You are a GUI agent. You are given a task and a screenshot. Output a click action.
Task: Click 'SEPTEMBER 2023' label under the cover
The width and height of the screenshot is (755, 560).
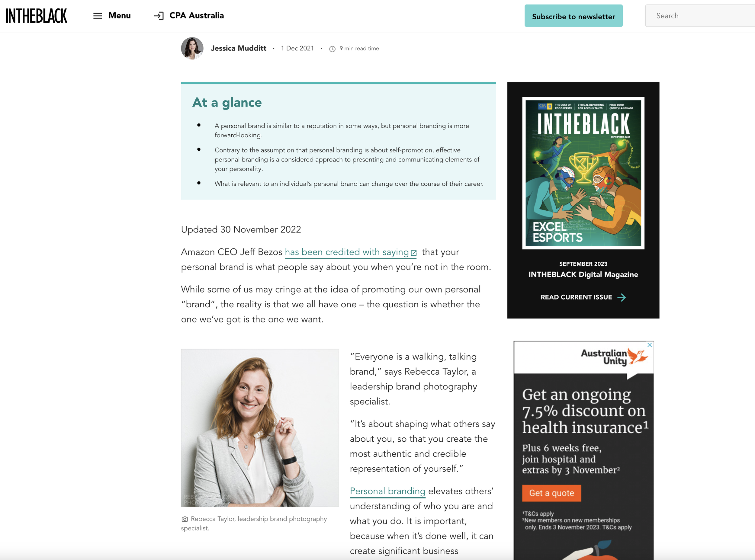583,263
